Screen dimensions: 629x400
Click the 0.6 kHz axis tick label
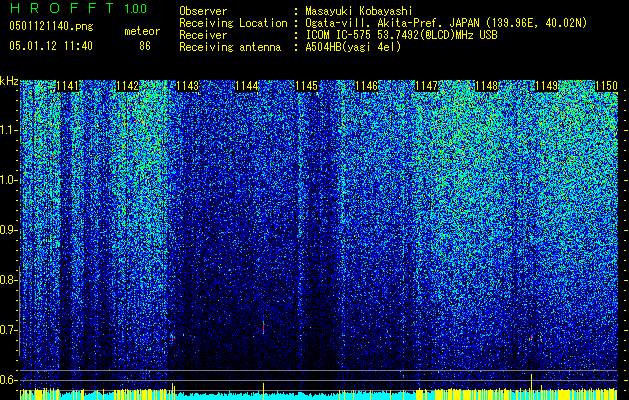coord(8,380)
